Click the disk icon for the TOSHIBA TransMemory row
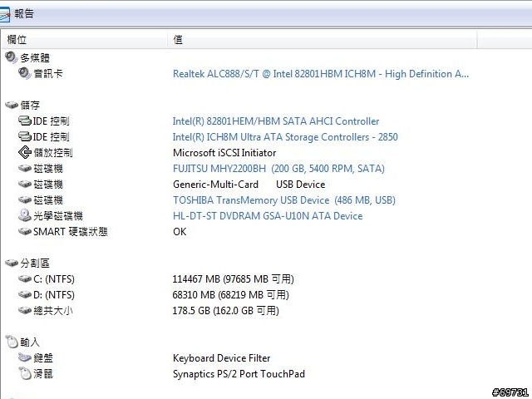The image size is (532, 399). [x=25, y=199]
